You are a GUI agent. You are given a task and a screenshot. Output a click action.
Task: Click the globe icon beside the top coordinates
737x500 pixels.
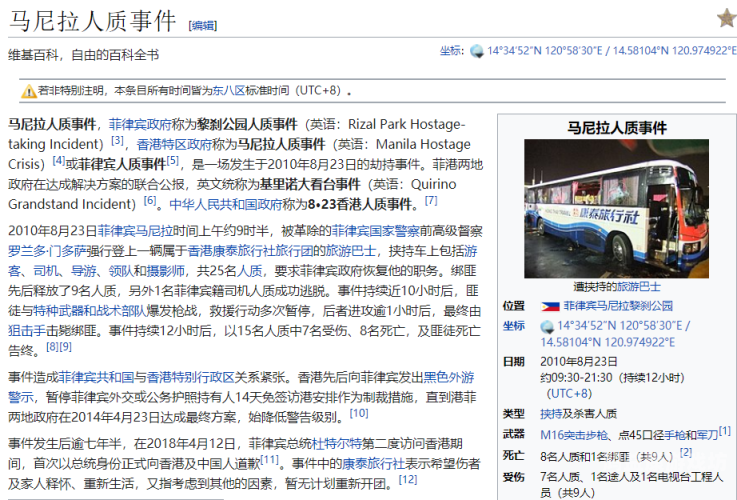coord(477,51)
